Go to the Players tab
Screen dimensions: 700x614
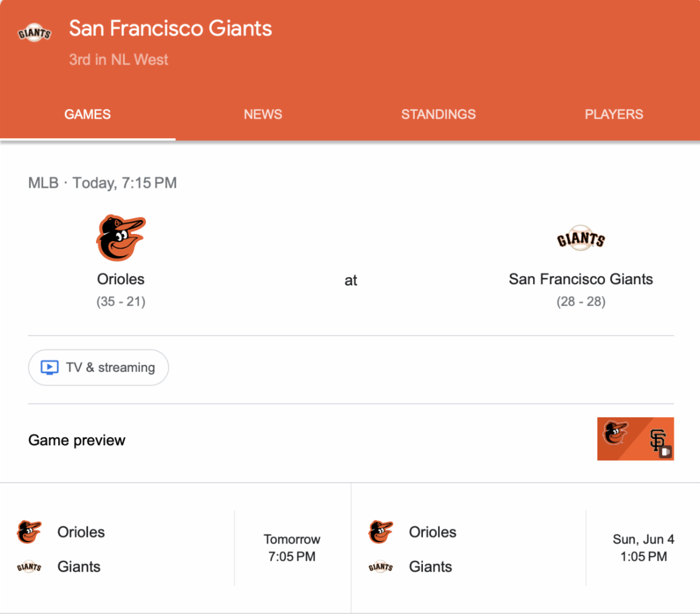point(614,114)
